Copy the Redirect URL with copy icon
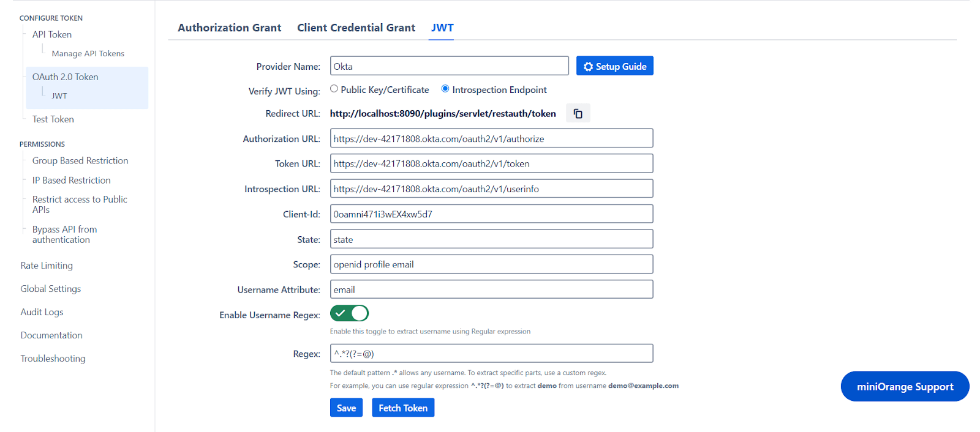This screenshot has height=432, width=980. 578,113
